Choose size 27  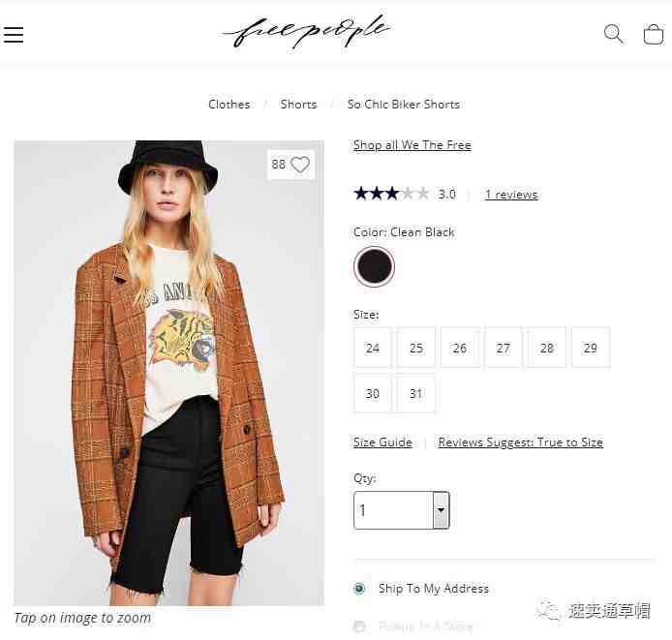pyautogui.click(x=504, y=348)
